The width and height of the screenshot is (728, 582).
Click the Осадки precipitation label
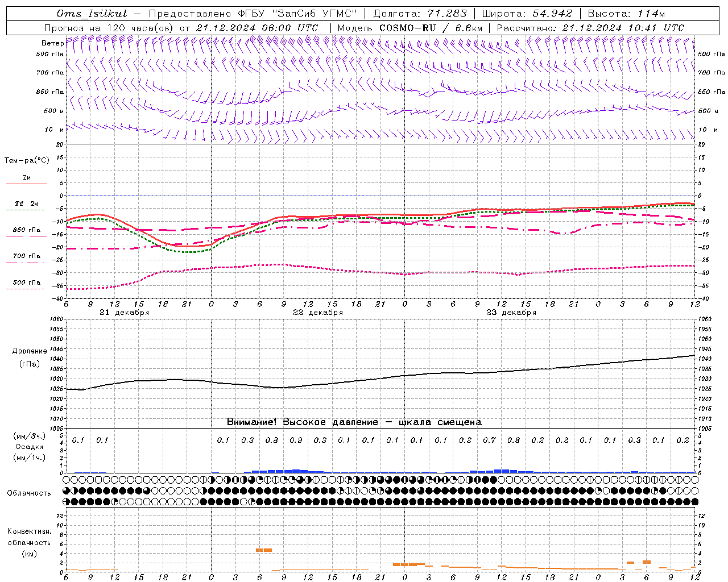click(x=30, y=447)
